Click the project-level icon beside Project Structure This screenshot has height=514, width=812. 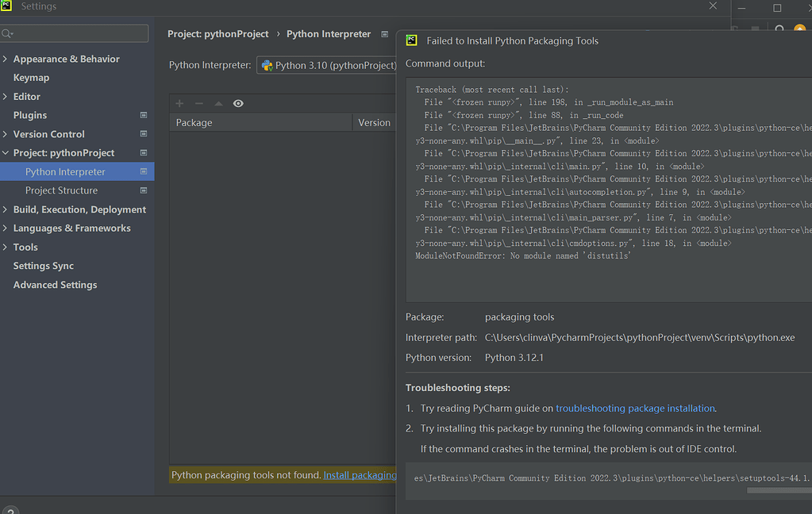144,190
